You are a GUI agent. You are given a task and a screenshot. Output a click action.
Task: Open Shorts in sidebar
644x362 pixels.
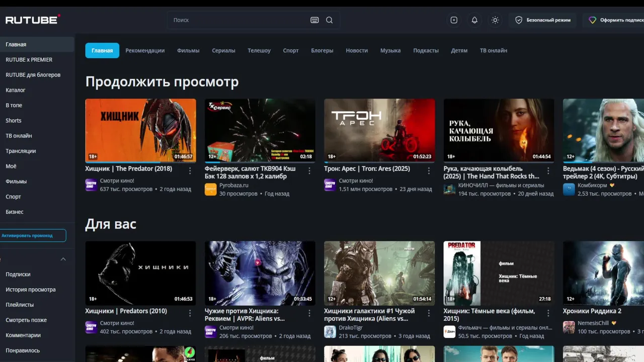pyautogui.click(x=37, y=121)
